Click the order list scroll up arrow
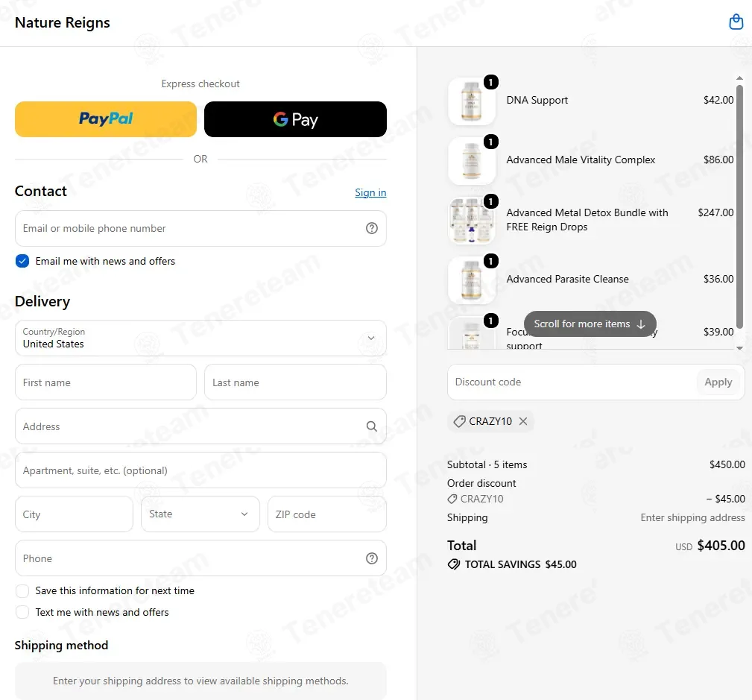This screenshot has height=700, width=752. (739, 78)
